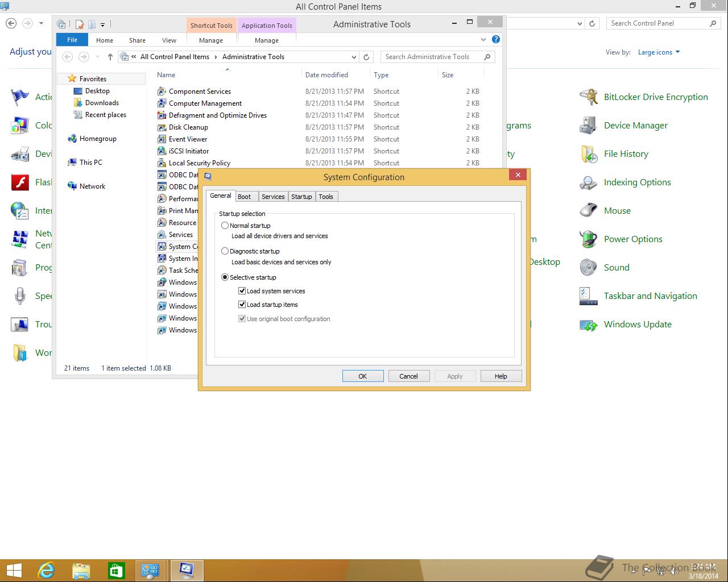Open Control Panel address bar dropdown
Screen dimensions: 728x582
coord(580,24)
